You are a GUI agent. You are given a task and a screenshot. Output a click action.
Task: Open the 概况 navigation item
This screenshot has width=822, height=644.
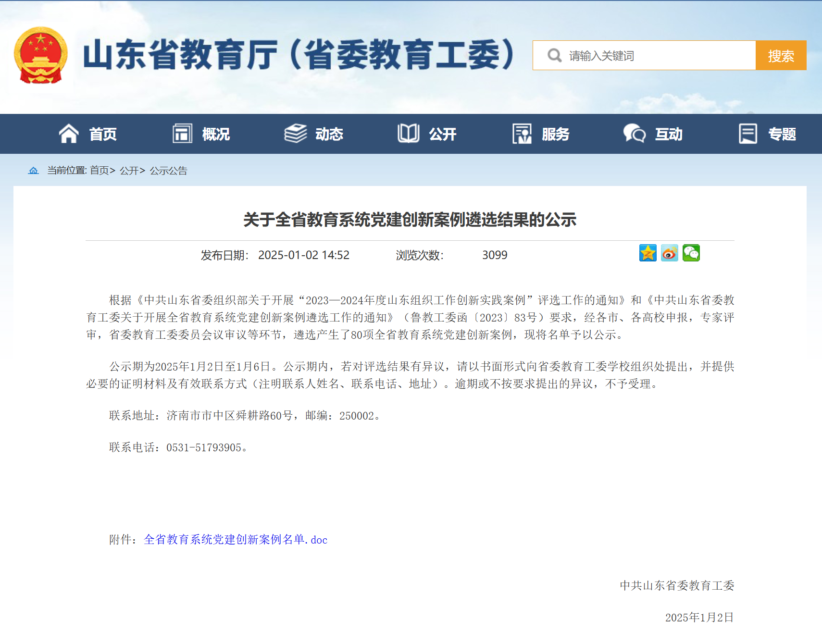pos(216,134)
